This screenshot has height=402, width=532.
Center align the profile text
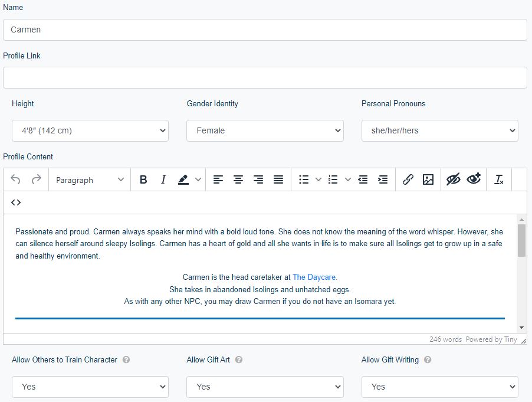[x=238, y=180]
